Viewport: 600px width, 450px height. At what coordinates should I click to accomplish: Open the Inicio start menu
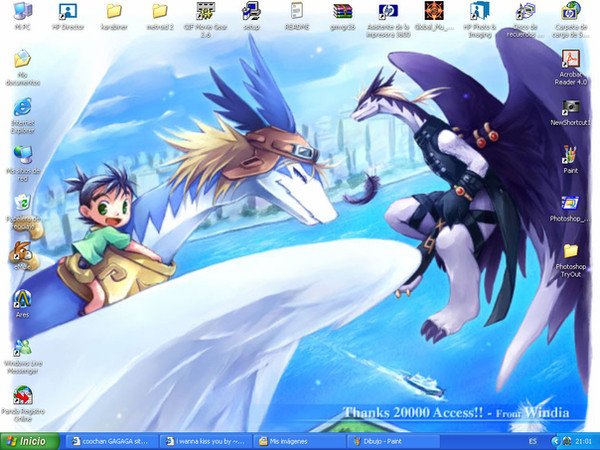pos(30,441)
